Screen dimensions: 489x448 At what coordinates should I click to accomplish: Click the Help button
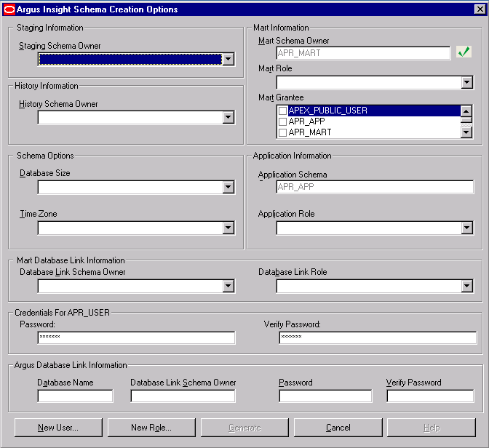pyautogui.click(x=432, y=428)
